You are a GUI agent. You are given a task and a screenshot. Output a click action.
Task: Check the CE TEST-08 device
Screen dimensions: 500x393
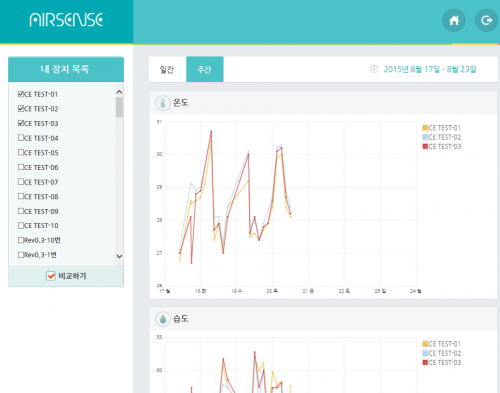(x=21, y=196)
